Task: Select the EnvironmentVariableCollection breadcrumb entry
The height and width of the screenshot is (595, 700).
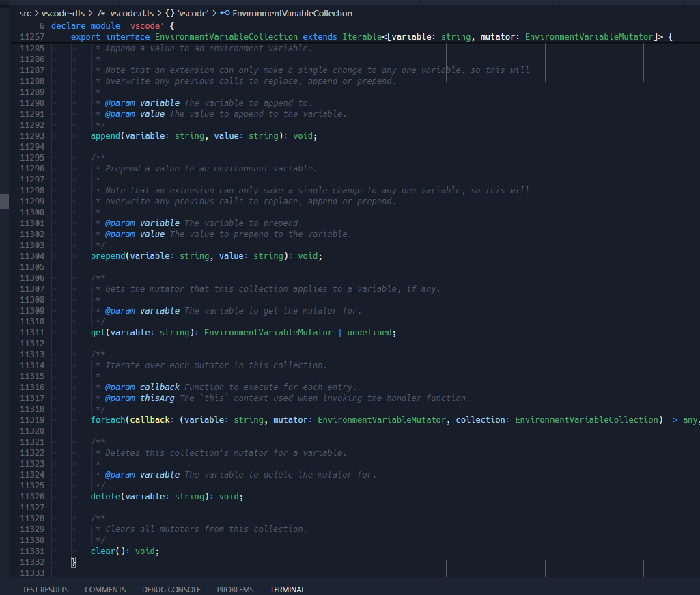Action: (x=294, y=12)
